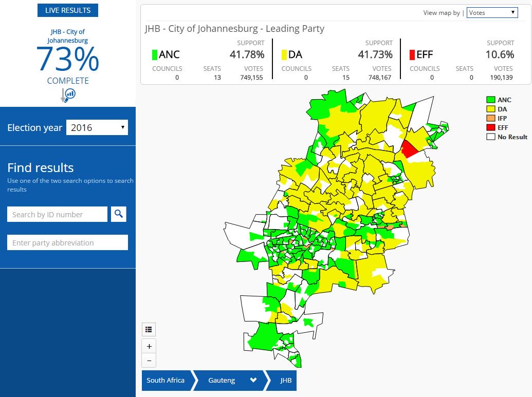Image resolution: width=532 pixels, height=397 pixels.
Task: Click the ANC green legend swatch
Action: pyautogui.click(x=490, y=100)
